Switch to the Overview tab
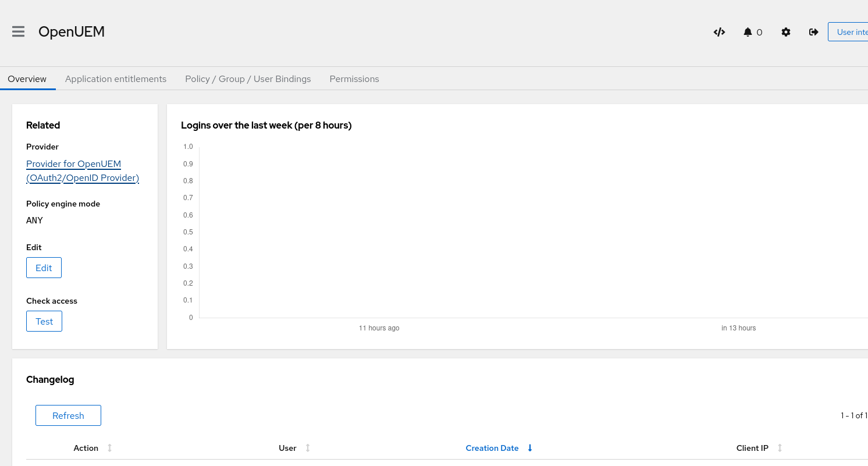The height and width of the screenshot is (466, 868). pyautogui.click(x=27, y=79)
